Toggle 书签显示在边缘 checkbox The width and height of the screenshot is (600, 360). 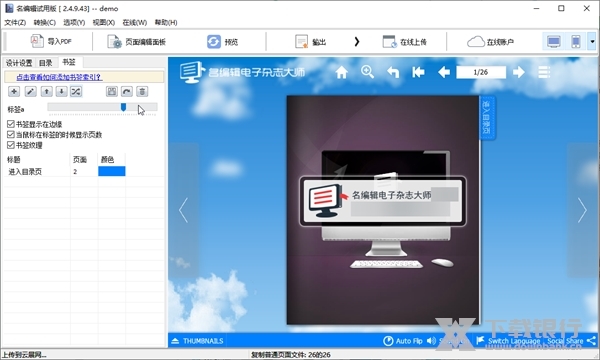tap(11, 124)
